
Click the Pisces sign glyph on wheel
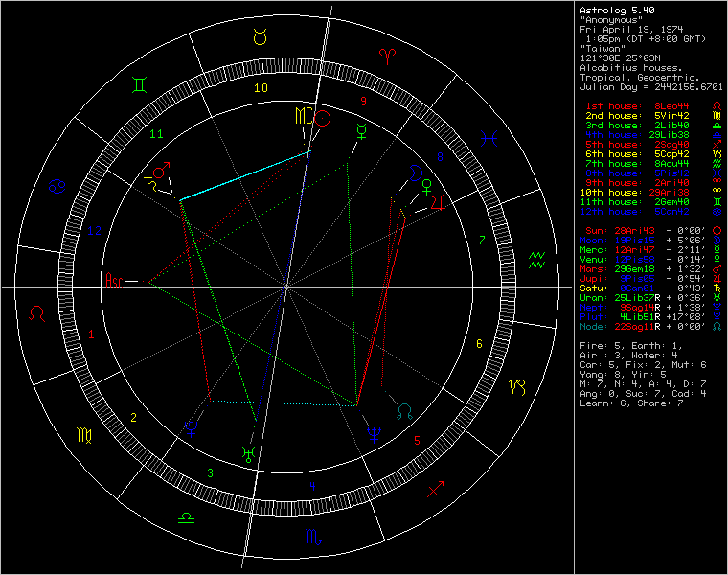click(489, 138)
